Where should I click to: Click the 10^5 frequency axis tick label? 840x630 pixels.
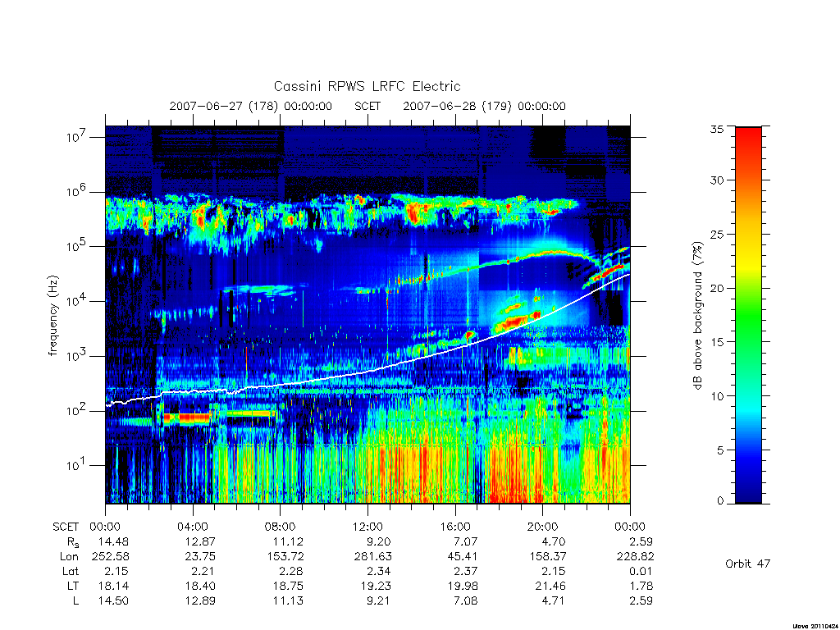click(77, 246)
